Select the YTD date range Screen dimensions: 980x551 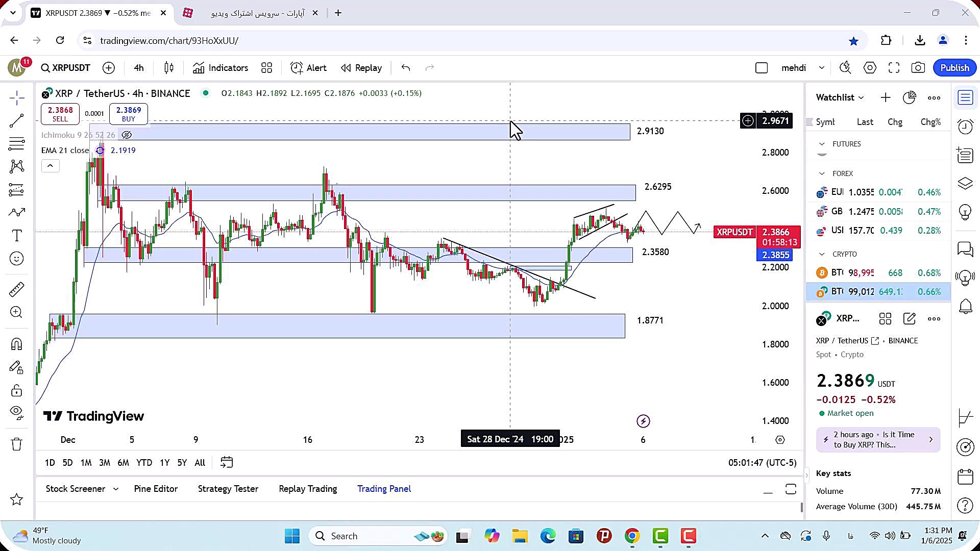coord(144,463)
